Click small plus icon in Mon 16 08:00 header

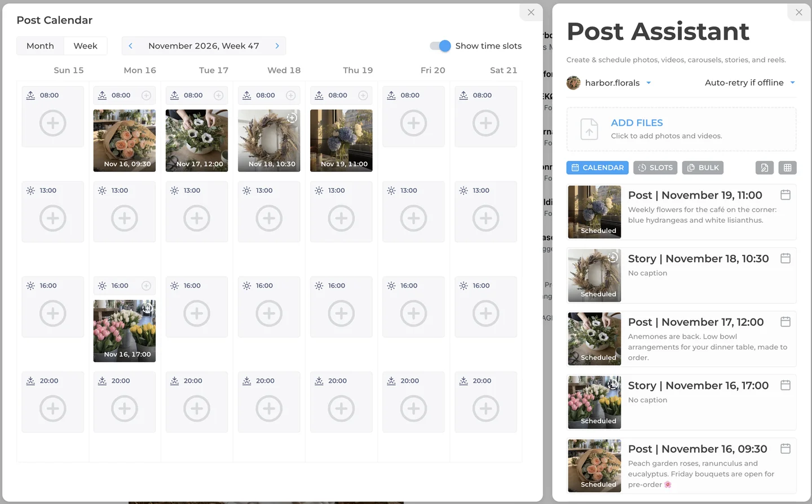[146, 95]
